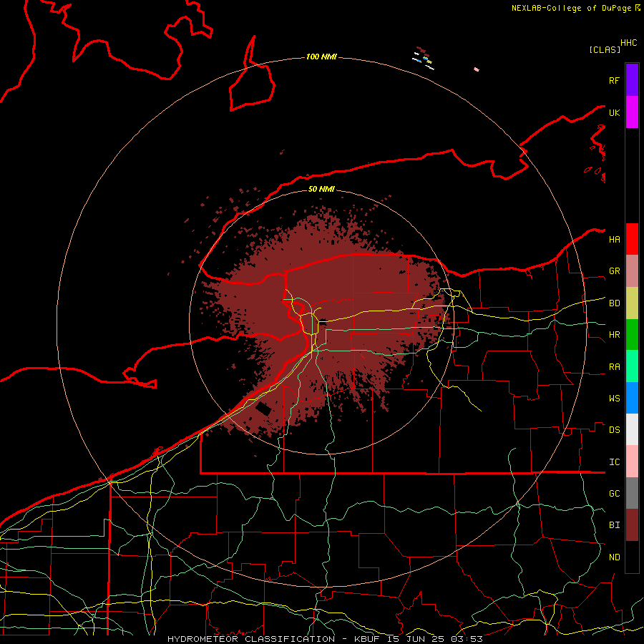644x644 pixels.
Task: Click the UK legend label
Action: tap(615, 112)
